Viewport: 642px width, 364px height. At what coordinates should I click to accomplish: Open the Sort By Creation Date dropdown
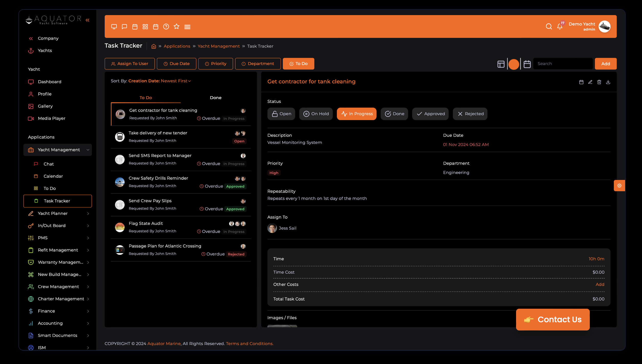tap(159, 81)
